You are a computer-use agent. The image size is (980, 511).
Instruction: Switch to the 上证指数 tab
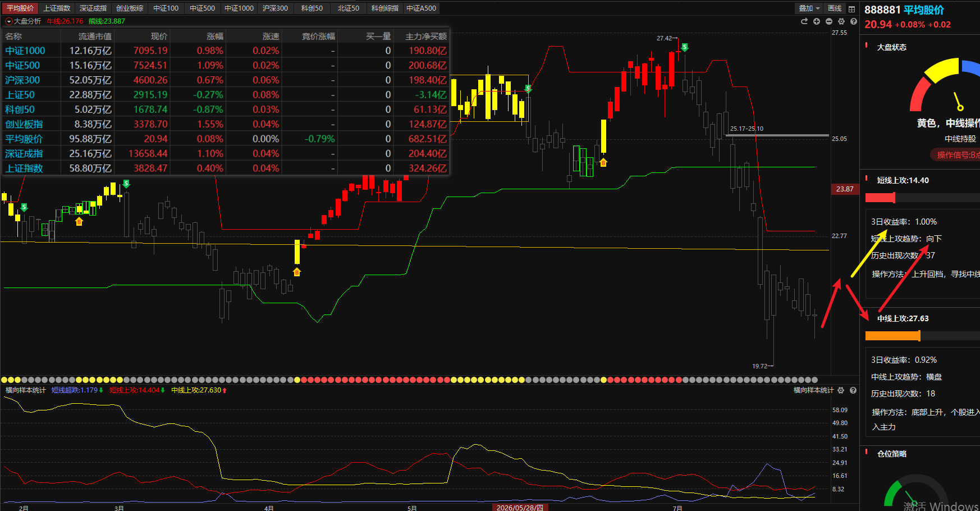click(x=57, y=8)
